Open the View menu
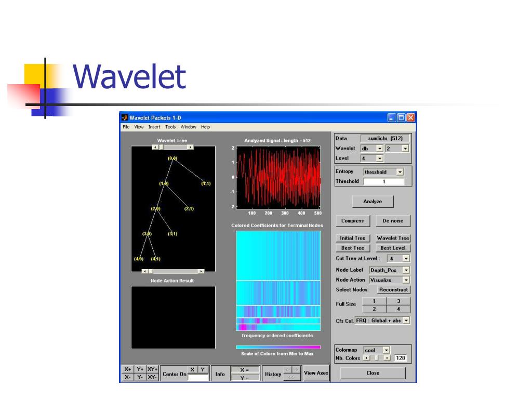This screenshot has width=532, height=399. pyautogui.click(x=139, y=127)
